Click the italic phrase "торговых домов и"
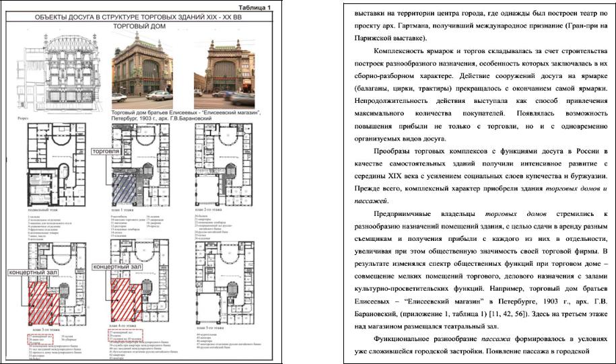The height and width of the screenshot is (364, 616). pyautogui.click(x=577, y=188)
